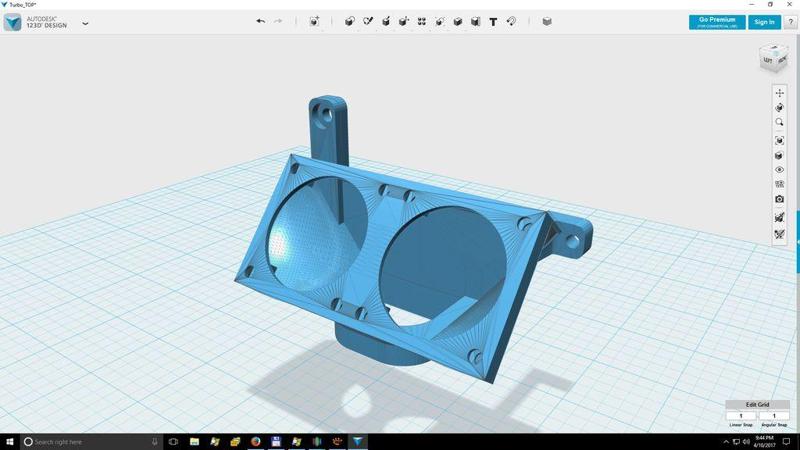Open the volume control tray icon

tap(746, 442)
